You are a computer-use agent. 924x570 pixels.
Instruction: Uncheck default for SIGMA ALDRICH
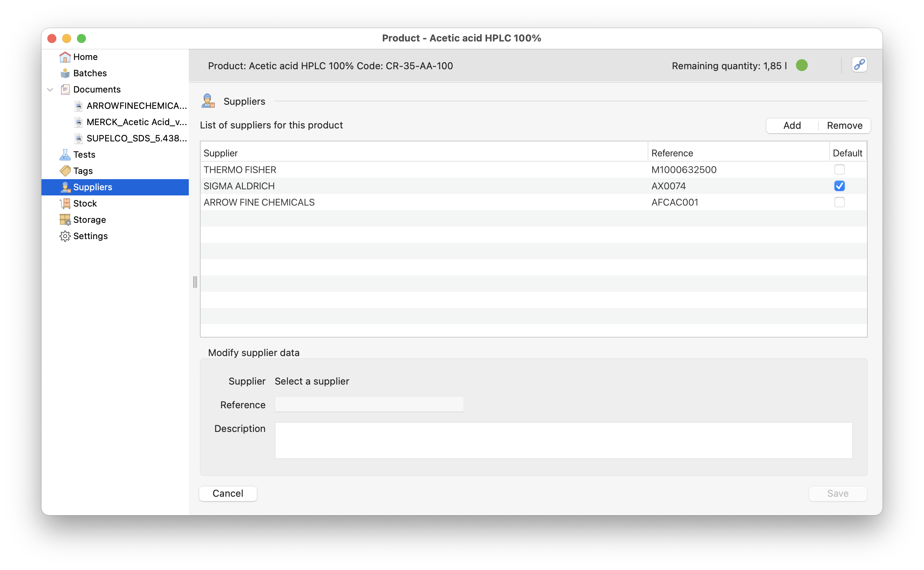[x=839, y=186]
